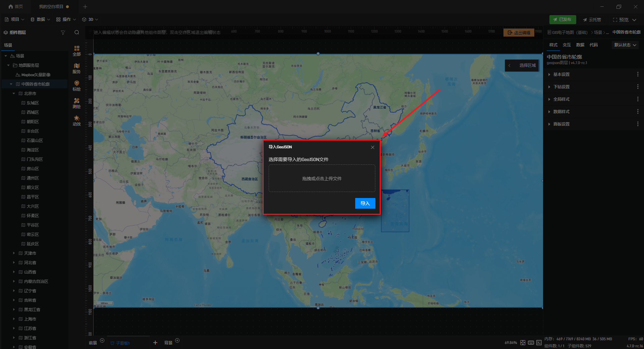Screen dimensions: 644x349
Task: Click the search magnifier icon
Action: (77, 33)
